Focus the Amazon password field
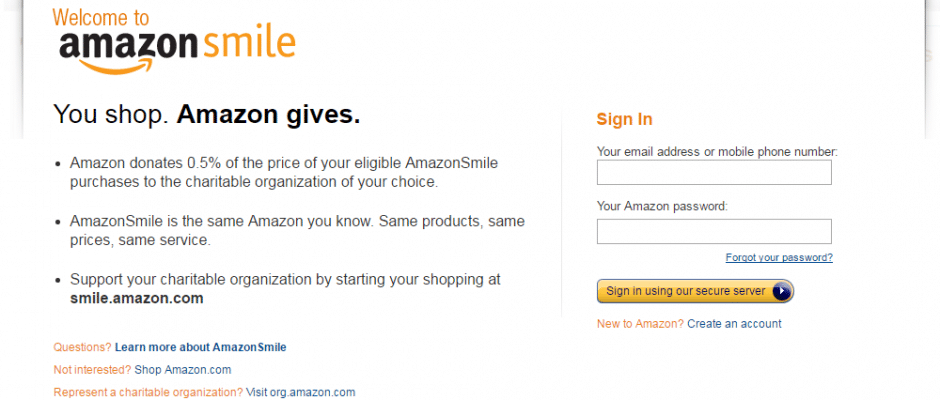The width and height of the screenshot is (940, 400). (714, 231)
